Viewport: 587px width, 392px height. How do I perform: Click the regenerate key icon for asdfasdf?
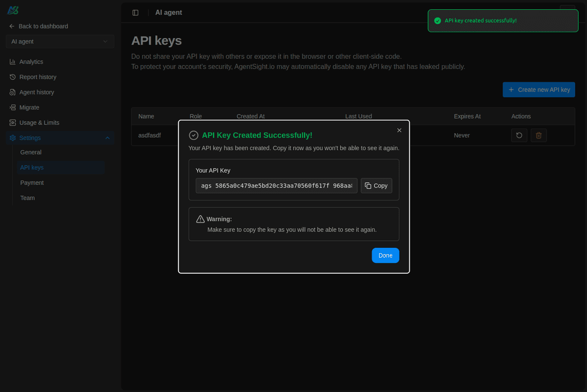(x=519, y=135)
